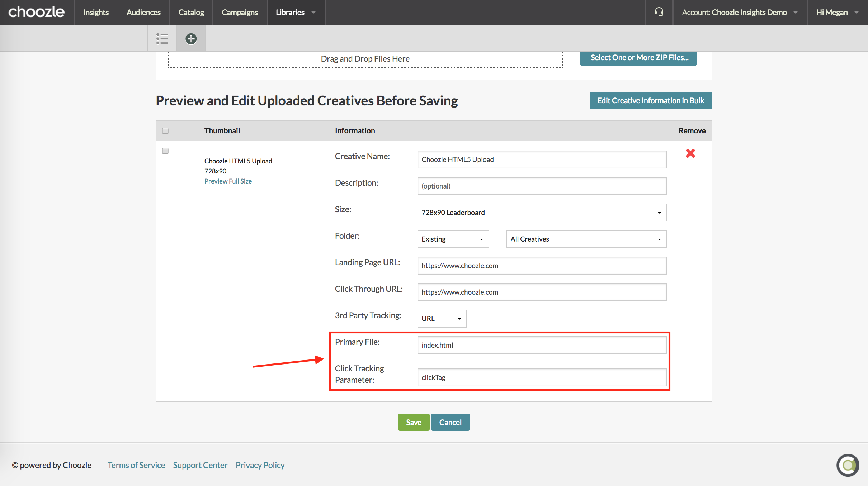
Task: Save the uploaded creative
Action: pyautogui.click(x=413, y=422)
